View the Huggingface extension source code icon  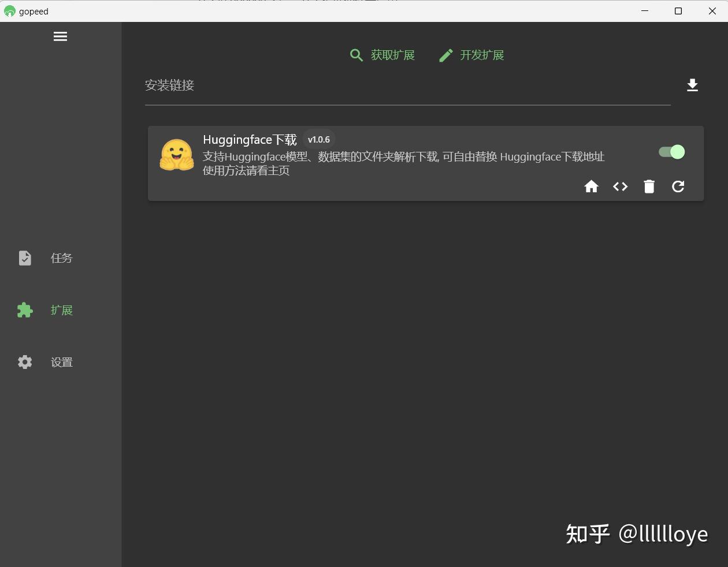pyautogui.click(x=620, y=186)
